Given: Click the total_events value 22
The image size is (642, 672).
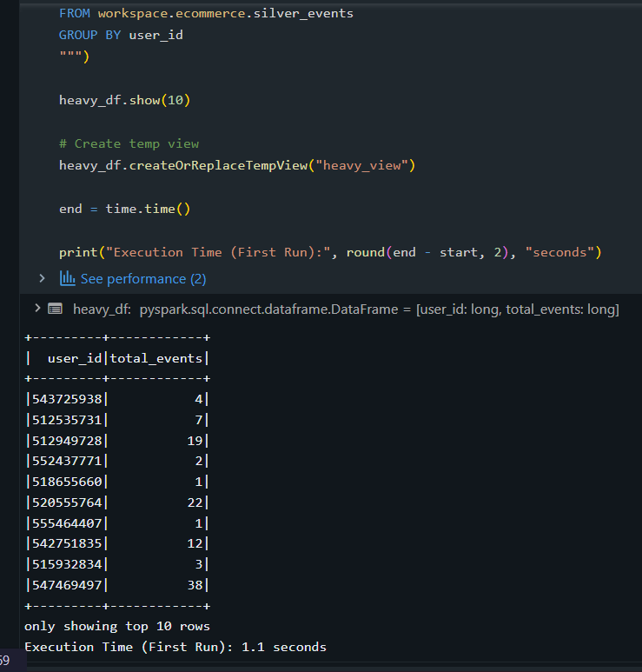Looking at the screenshot, I should (x=195, y=502).
